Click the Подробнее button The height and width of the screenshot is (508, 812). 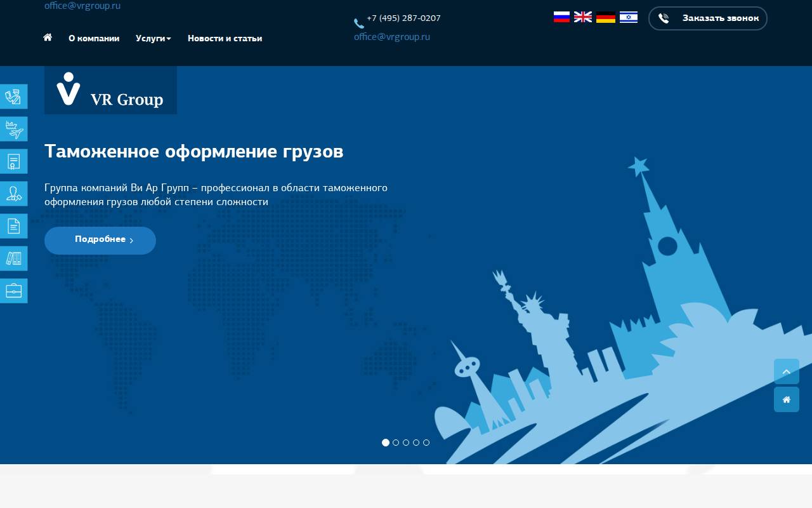100,241
